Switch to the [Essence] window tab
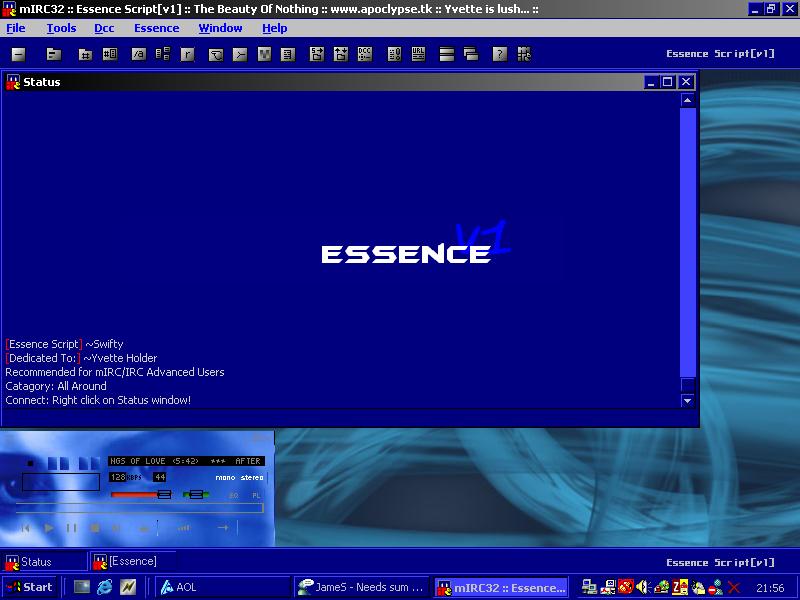Image resolution: width=800 pixels, height=600 pixels. [x=132, y=562]
